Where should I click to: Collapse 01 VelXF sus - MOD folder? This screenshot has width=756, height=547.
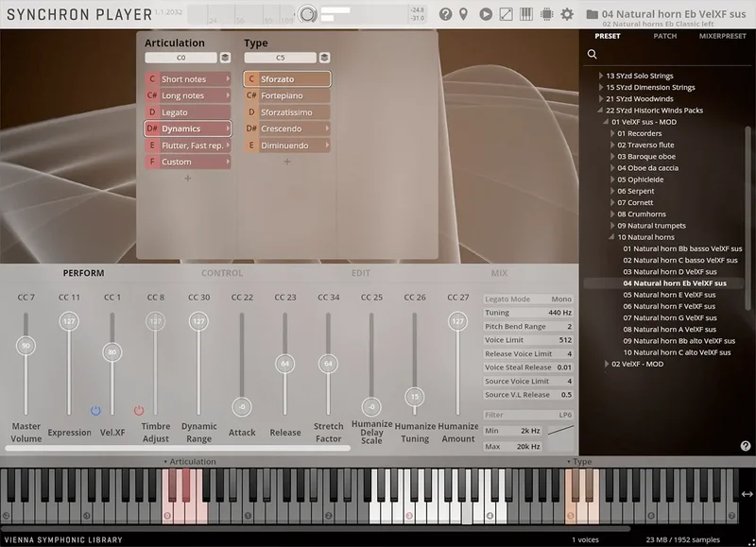pos(606,122)
